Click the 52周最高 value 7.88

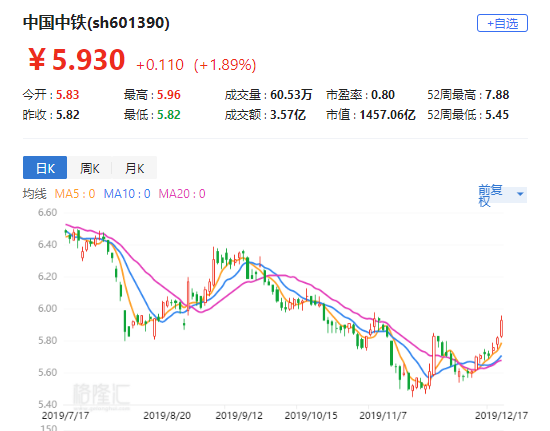497,95
